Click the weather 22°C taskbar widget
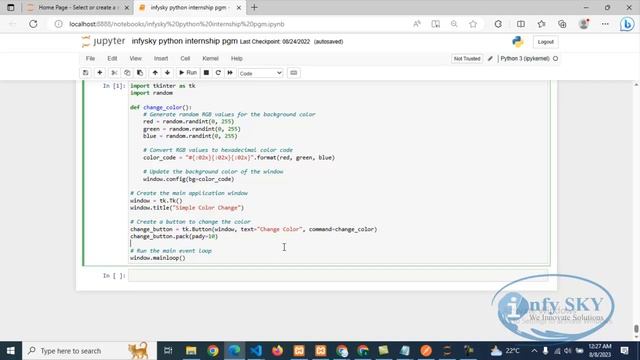This screenshot has height=360, width=640. pos(505,351)
